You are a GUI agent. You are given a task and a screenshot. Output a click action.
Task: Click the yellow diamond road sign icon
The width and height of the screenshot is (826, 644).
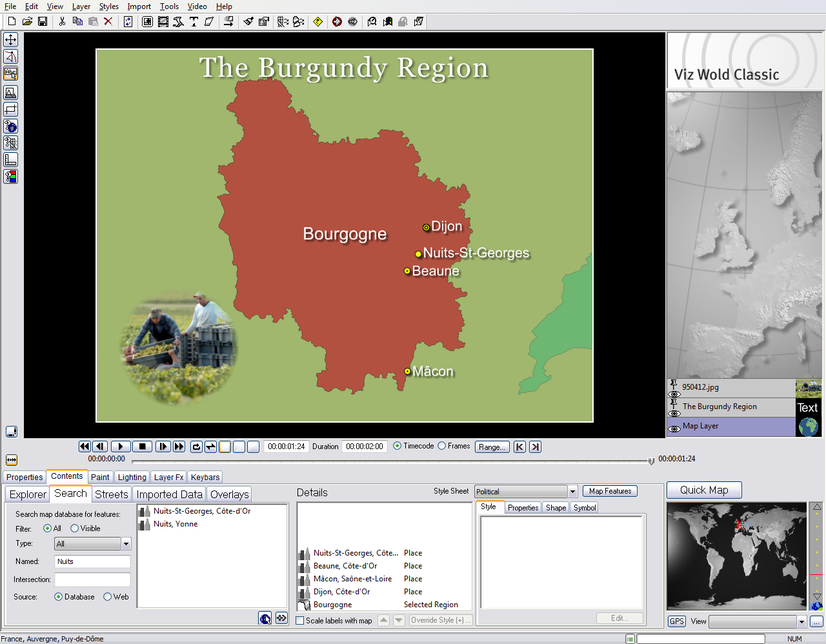317,21
